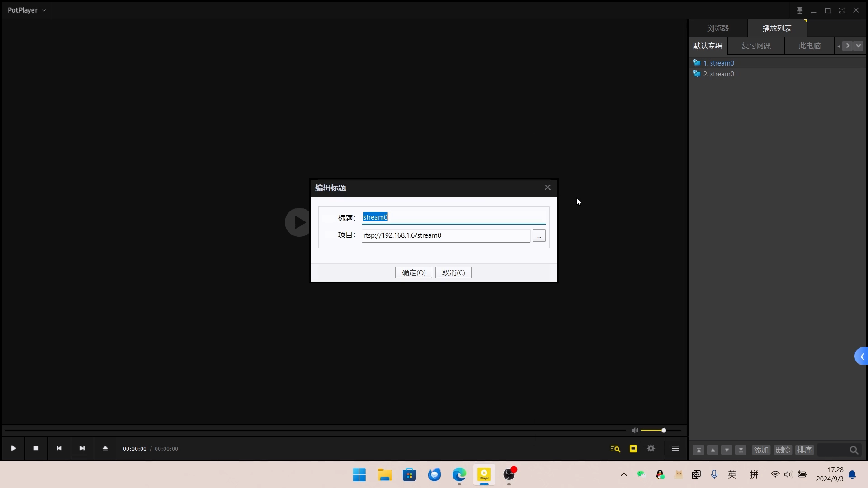Adjust the volume slider handle
868x488 pixels.
pyautogui.click(x=664, y=431)
